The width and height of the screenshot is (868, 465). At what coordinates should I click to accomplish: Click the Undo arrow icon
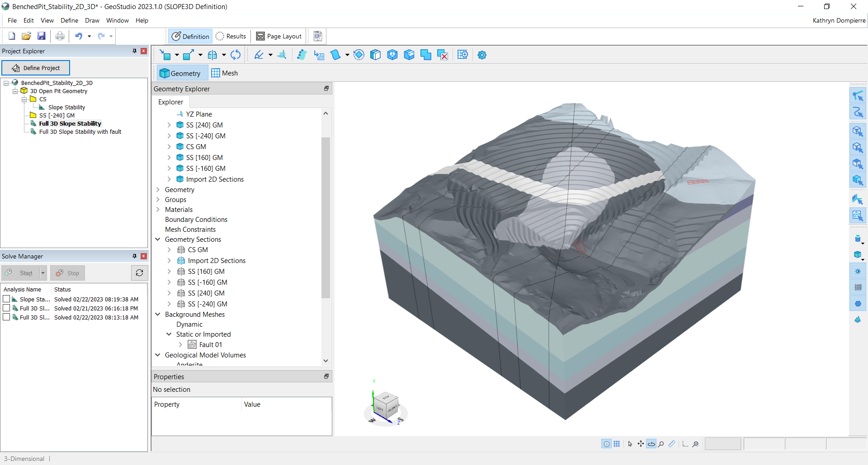79,36
